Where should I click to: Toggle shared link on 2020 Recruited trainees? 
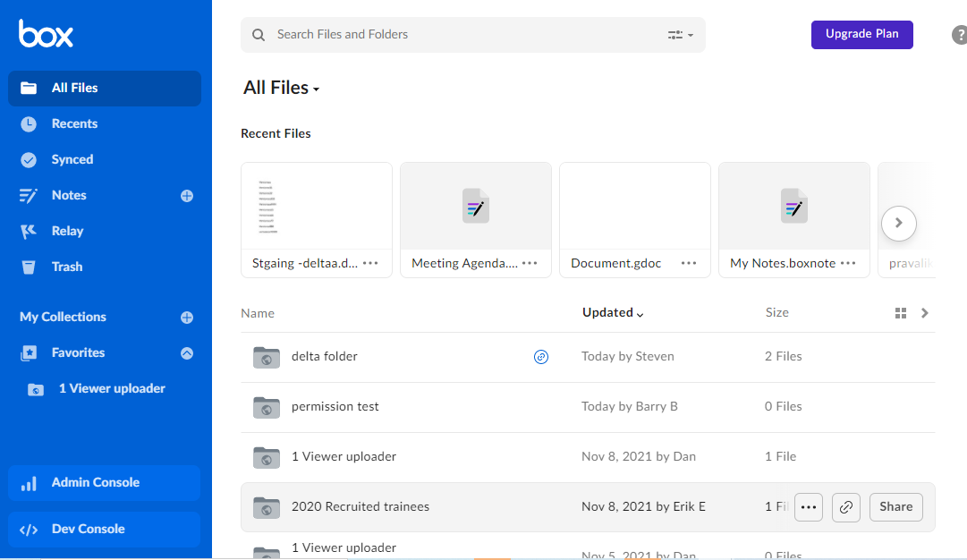[x=845, y=506]
